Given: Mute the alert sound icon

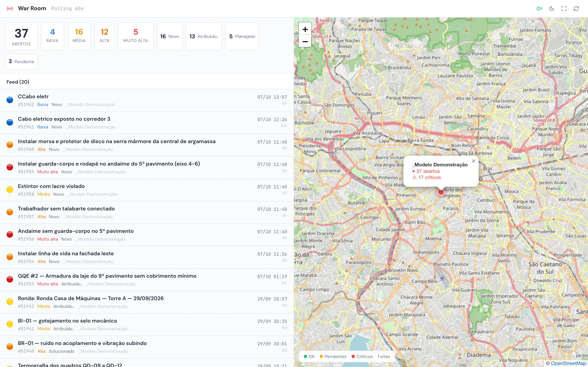Looking at the screenshot, I should (x=539, y=9).
